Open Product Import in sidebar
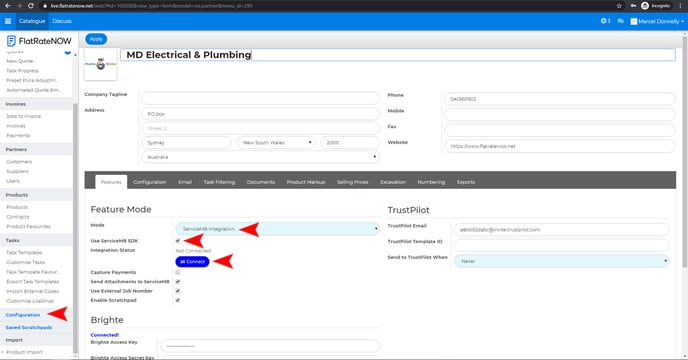Viewport: 688px width, 360px height. point(24,352)
